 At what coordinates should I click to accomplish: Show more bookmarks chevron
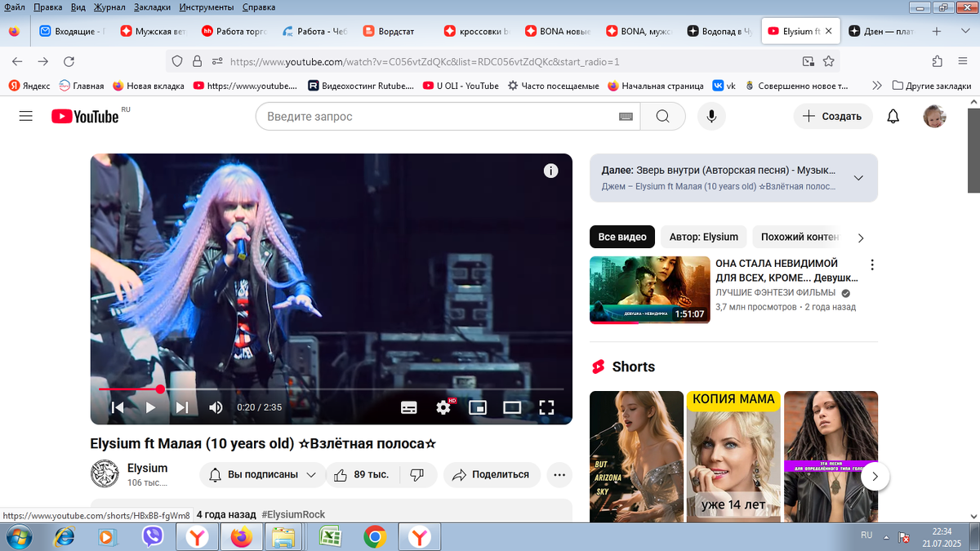point(877,85)
